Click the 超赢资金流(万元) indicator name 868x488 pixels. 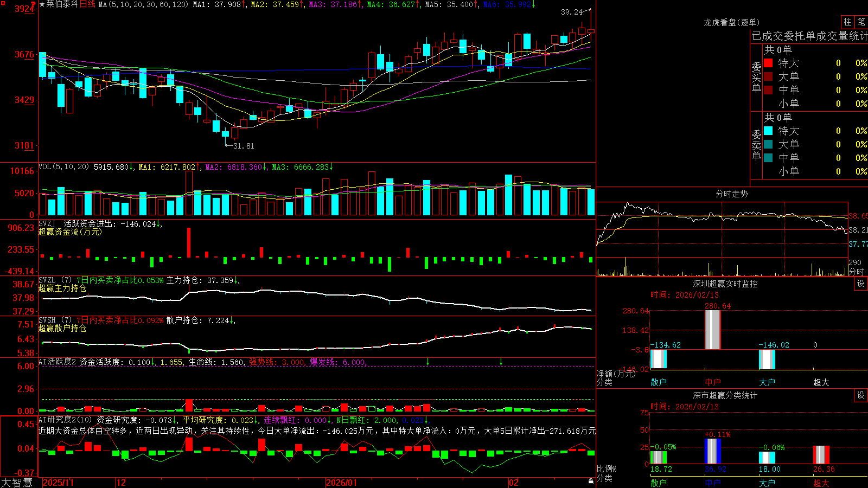[x=70, y=232]
